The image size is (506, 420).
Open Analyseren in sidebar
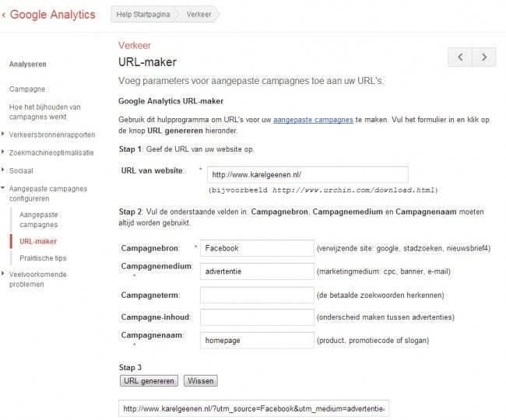click(x=28, y=64)
